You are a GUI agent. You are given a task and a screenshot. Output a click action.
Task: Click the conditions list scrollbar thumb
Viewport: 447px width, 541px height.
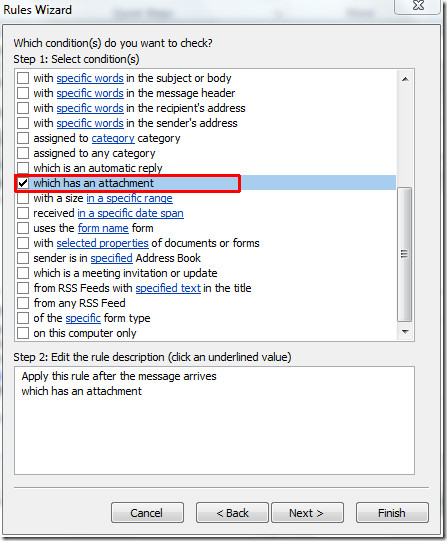click(405, 255)
